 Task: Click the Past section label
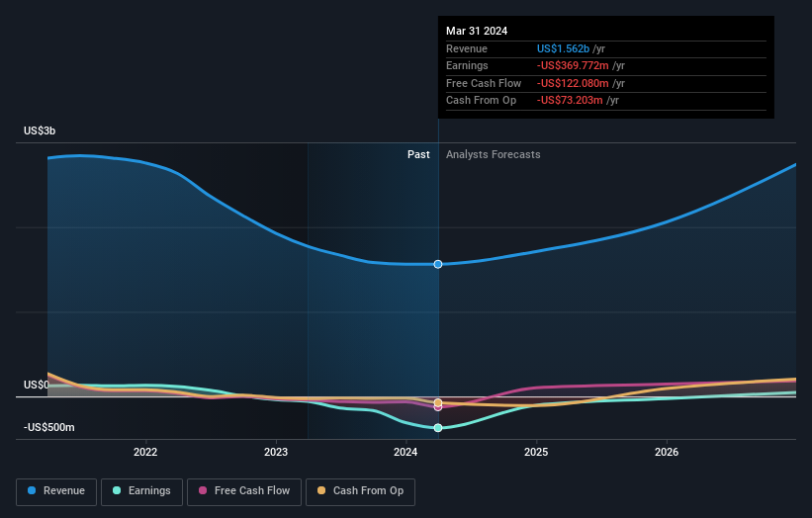418,154
